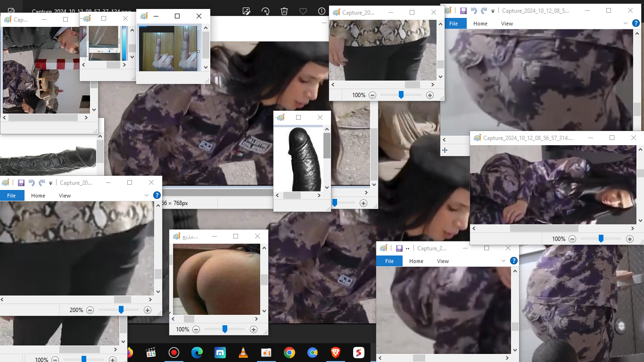Screen dimensions: 644x362
Task: Click the rotate icon in Photos toolbar
Action: (265, 11)
